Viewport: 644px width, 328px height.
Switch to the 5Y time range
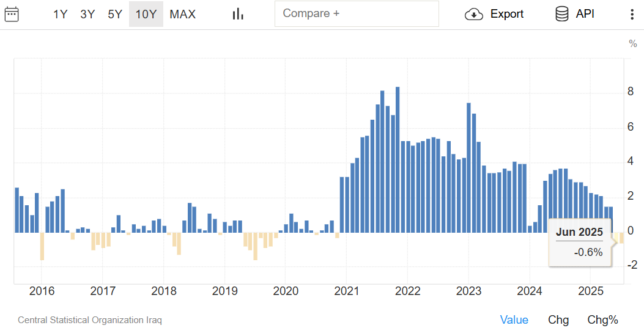pyautogui.click(x=115, y=14)
